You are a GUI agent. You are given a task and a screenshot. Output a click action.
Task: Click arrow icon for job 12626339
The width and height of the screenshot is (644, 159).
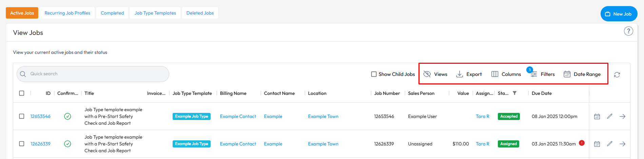pos(622,144)
